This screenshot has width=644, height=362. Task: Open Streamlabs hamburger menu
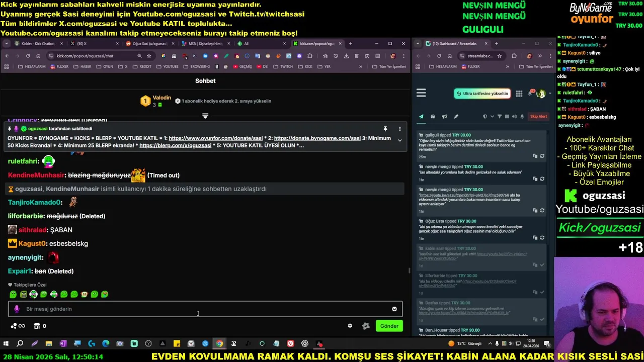click(421, 93)
